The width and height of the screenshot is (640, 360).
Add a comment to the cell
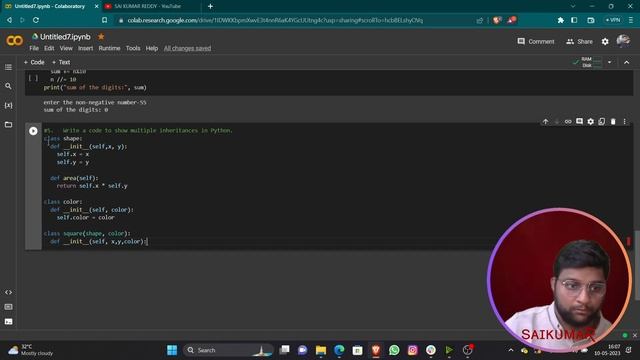pos(579,122)
